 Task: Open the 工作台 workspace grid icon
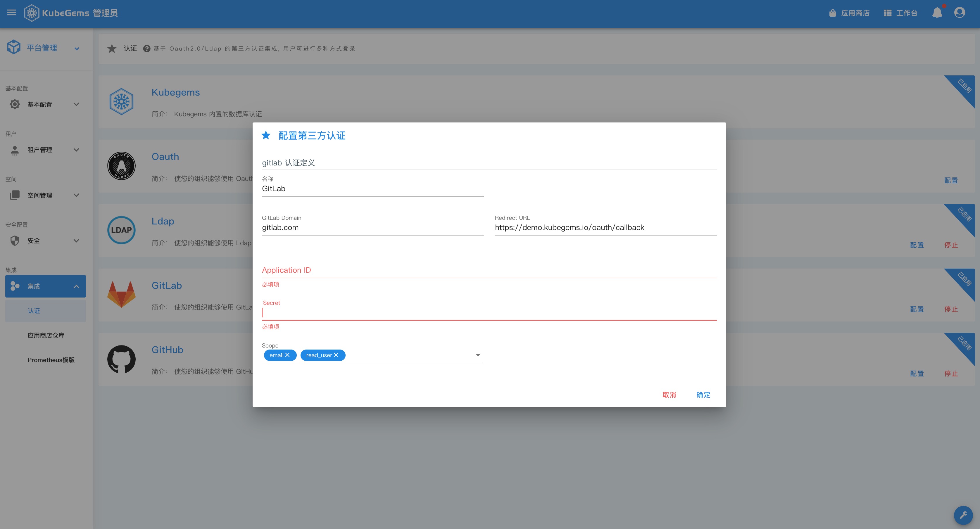(888, 13)
